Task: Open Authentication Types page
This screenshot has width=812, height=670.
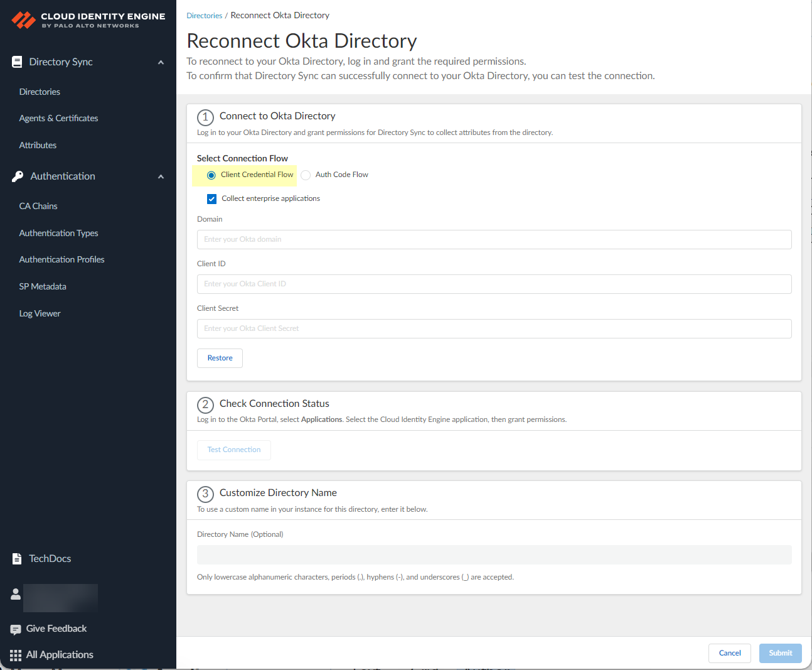Action: click(58, 233)
